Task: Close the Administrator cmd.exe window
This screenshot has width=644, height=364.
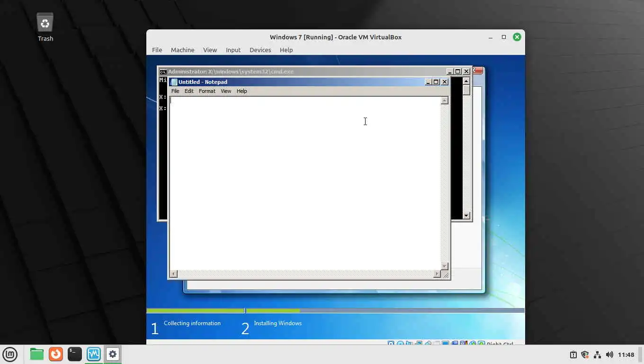Action: pos(466,72)
